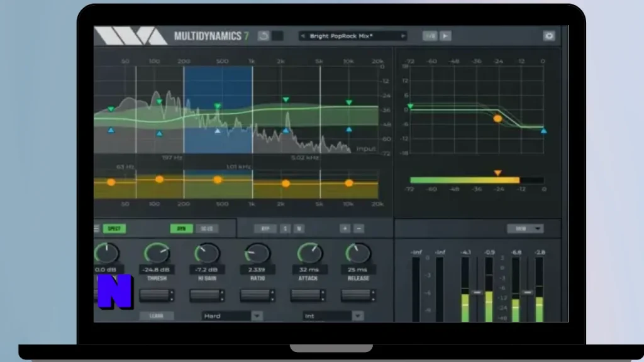Image resolution: width=644 pixels, height=362 pixels.
Task: Click the HI GAIN knob
Action: (207, 253)
